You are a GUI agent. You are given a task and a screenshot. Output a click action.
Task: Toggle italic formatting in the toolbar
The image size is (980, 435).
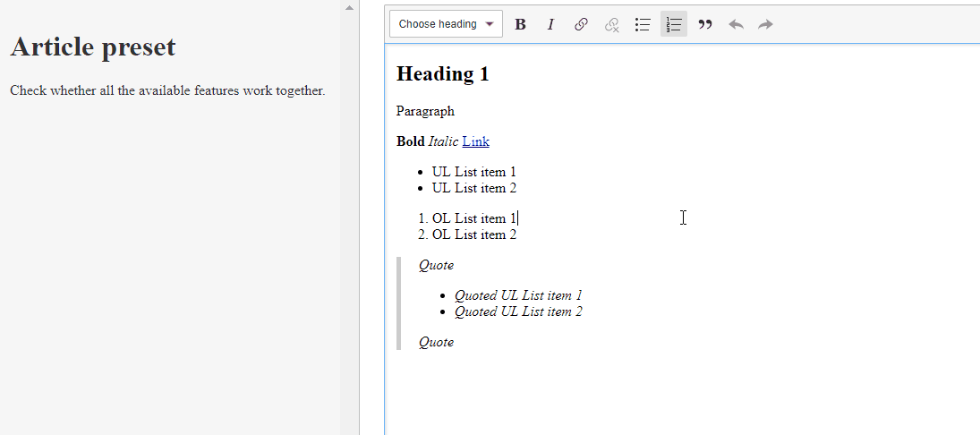click(x=550, y=24)
